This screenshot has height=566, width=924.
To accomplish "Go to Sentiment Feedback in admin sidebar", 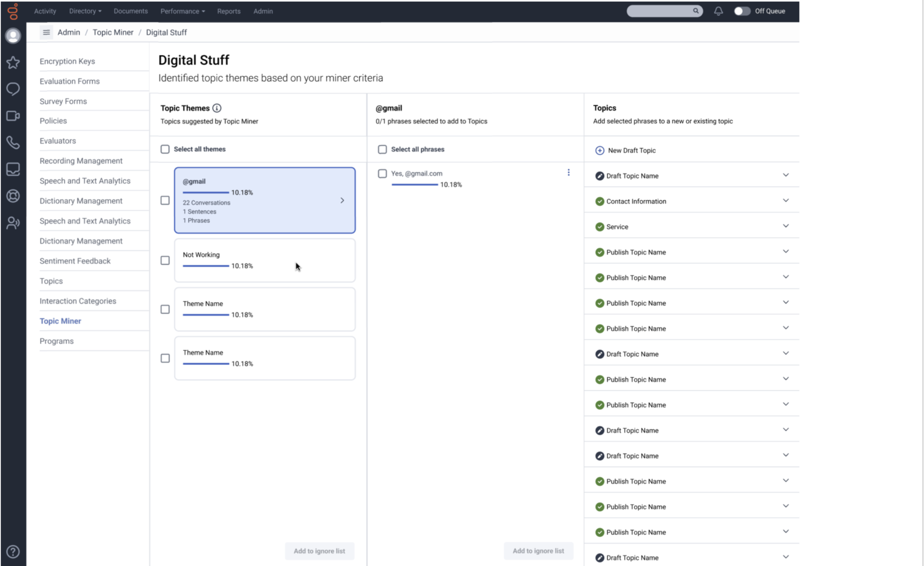I will [x=75, y=261].
